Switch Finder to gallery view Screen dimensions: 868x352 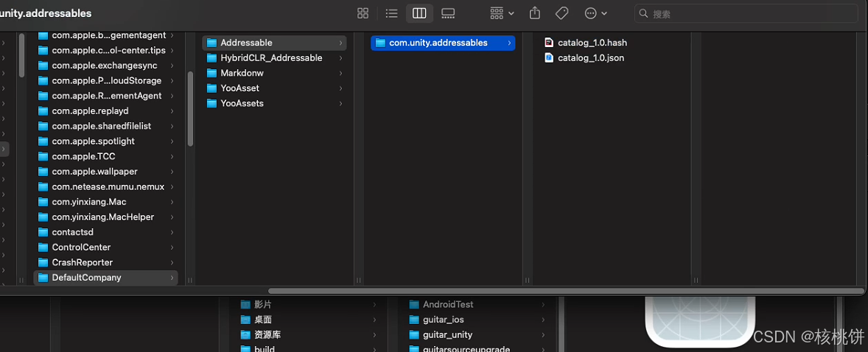(x=448, y=13)
